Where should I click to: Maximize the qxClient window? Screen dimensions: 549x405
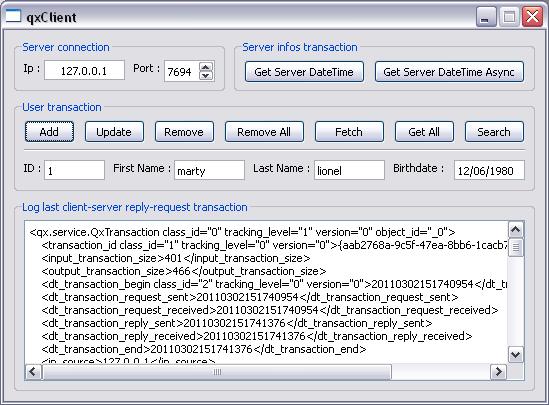[509, 17]
